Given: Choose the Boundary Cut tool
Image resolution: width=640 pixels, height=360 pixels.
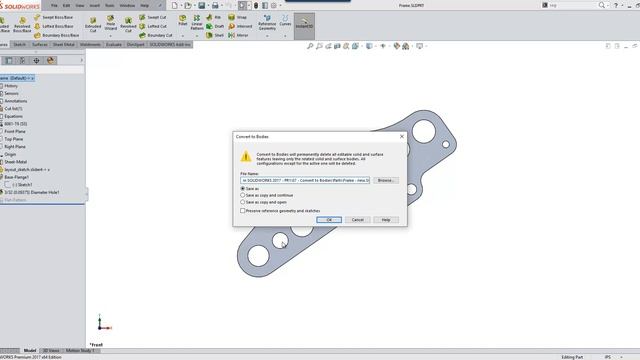Looking at the screenshot, I should coord(156,35).
